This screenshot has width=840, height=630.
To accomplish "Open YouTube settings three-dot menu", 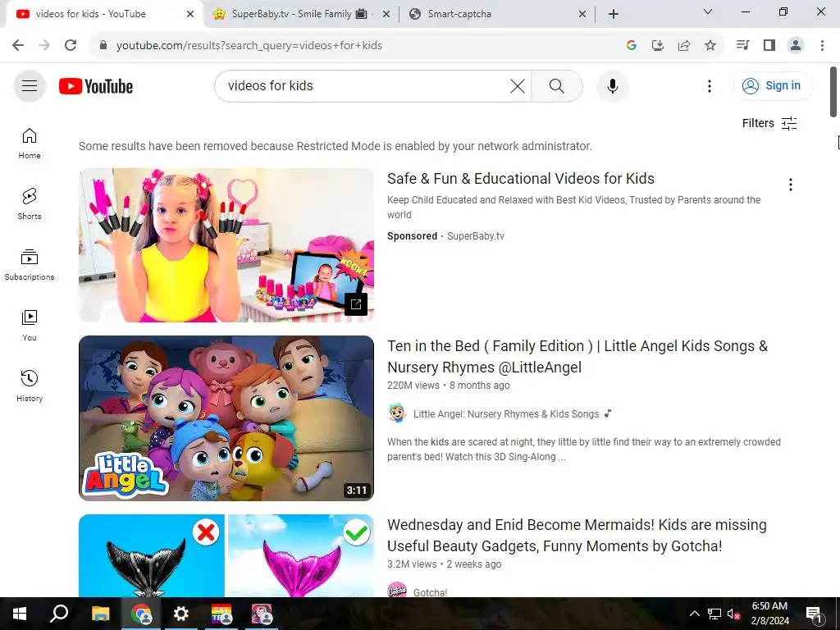I will (710, 85).
